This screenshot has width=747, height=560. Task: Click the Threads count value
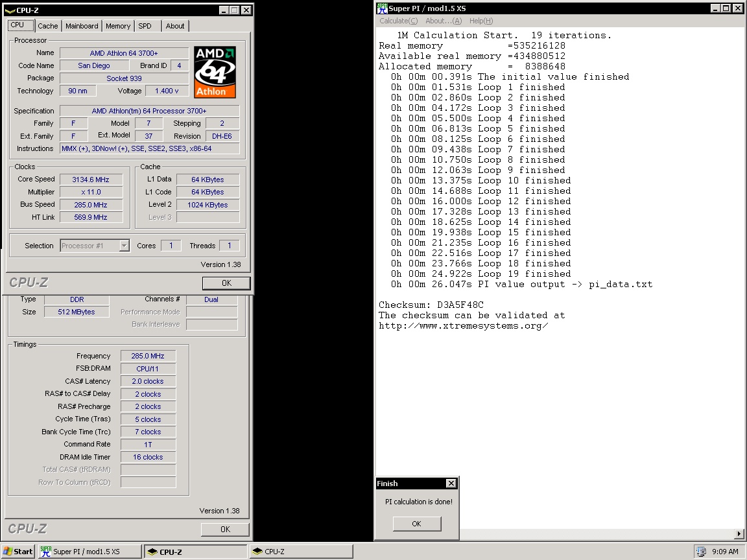(x=229, y=246)
